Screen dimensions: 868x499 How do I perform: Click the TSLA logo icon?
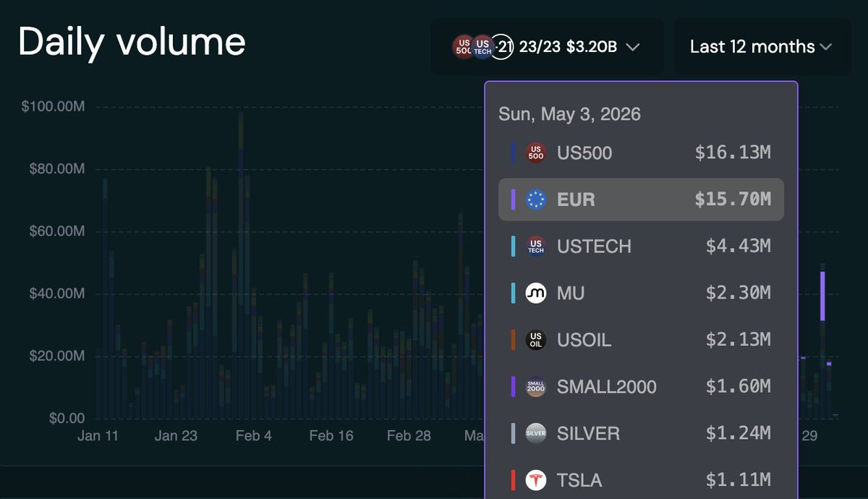point(536,480)
